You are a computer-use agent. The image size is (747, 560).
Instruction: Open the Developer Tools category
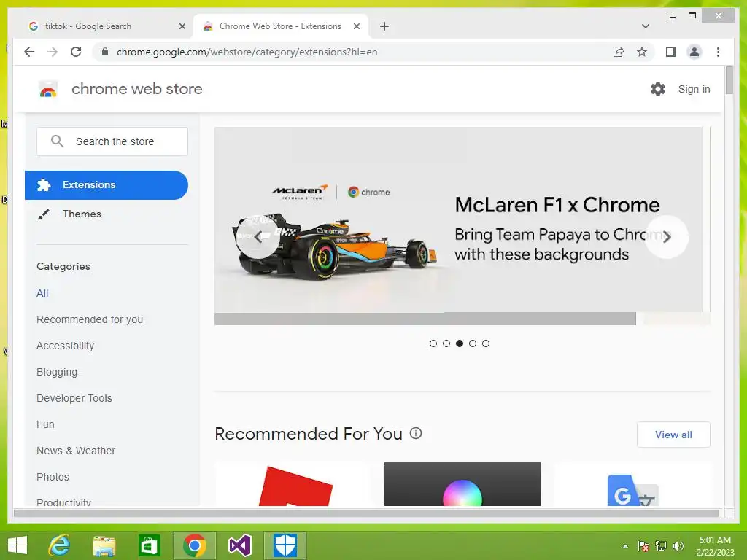(x=74, y=398)
